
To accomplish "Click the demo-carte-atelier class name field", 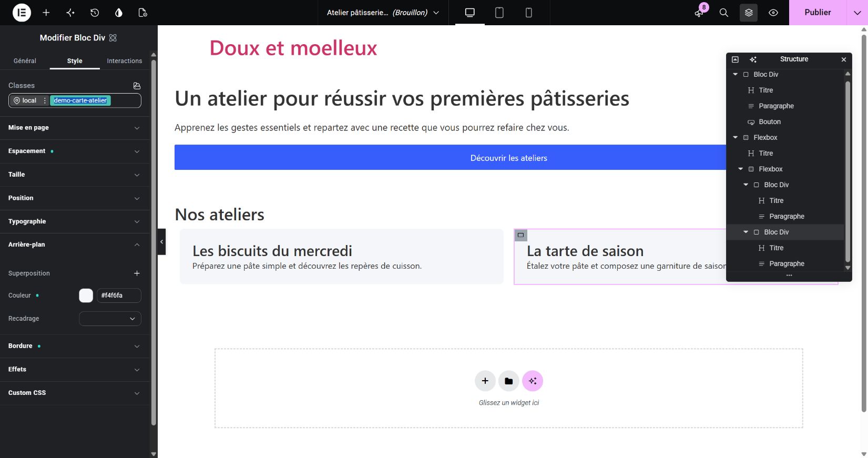I will click(x=80, y=100).
